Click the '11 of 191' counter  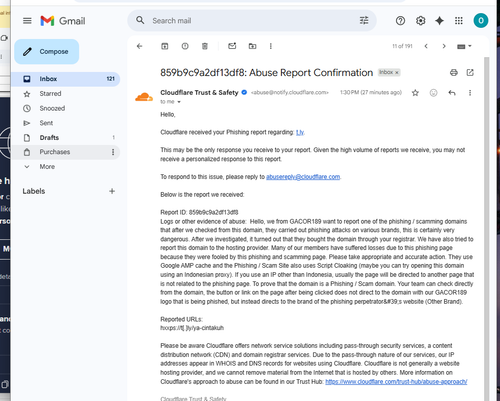pyautogui.click(x=402, y=46)
